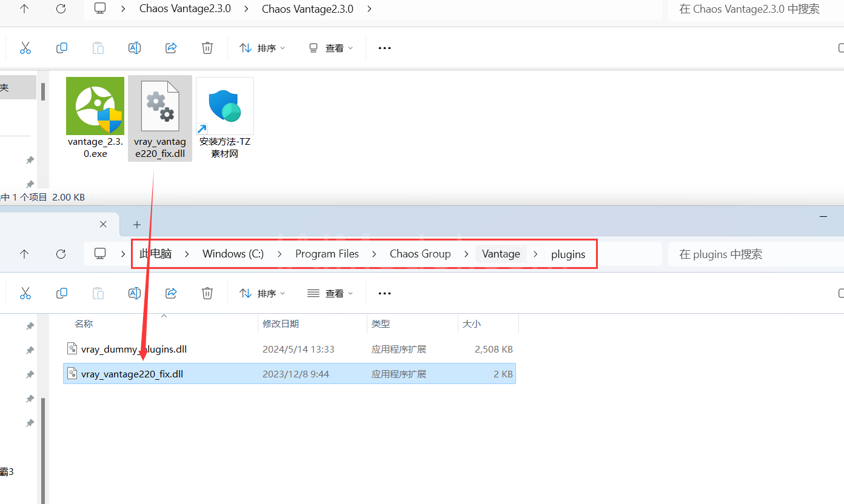This screenshot has height=504, width=844.
Task: Expand the chevron after Chaos Group breadcrumb
Action: point(466,254)
